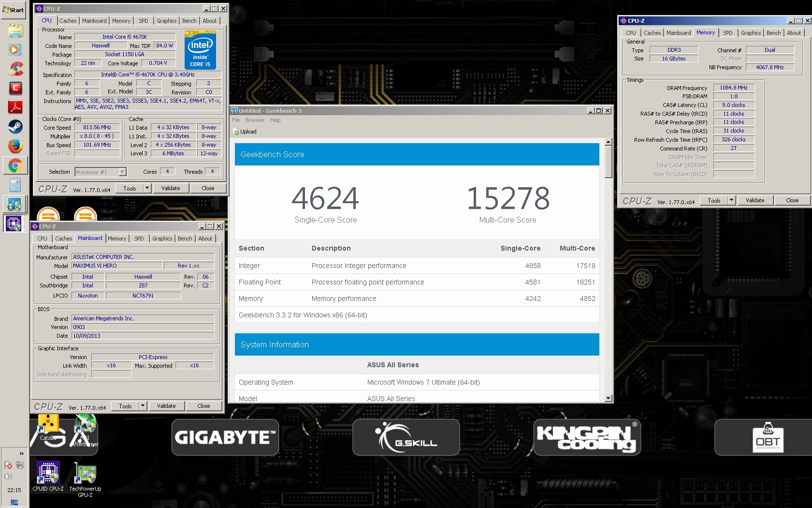Click the GIGABYTE logo on the wallpaper
The image size is (812, 508).
[x=225, y=437]
